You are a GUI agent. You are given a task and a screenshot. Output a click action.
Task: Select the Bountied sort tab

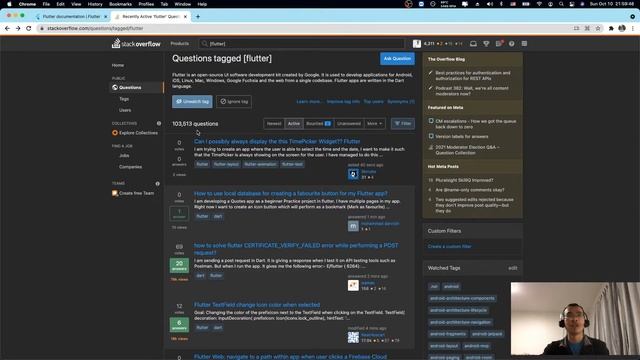pyautogui.click(x=318, y=124)
